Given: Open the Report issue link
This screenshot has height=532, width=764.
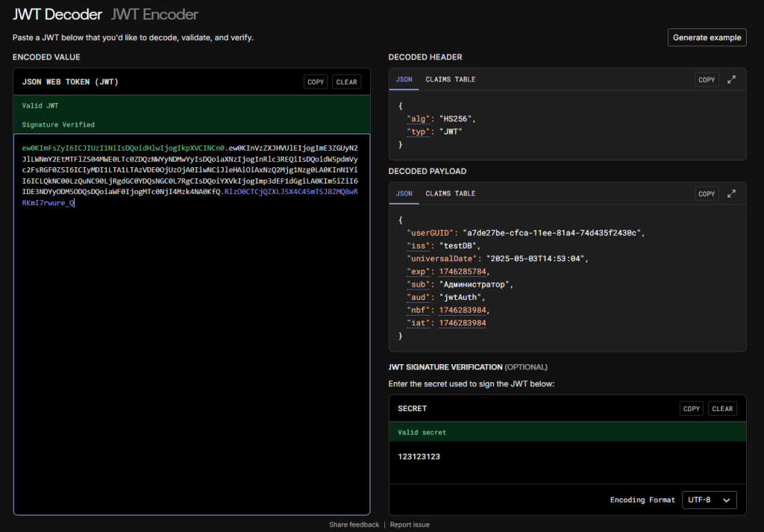Looking at the screenshot, I should point(410,525).
